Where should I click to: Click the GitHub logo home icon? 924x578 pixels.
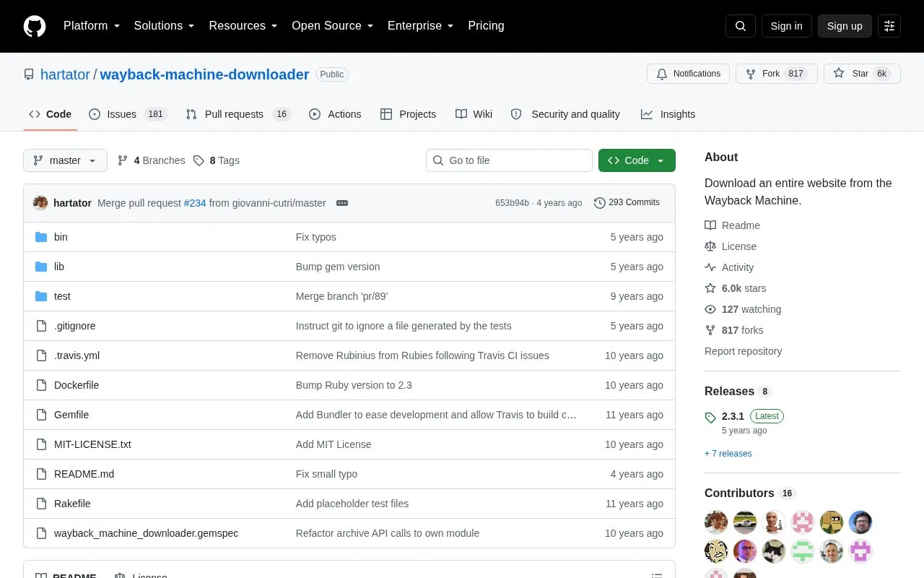[x=35, y=26]
